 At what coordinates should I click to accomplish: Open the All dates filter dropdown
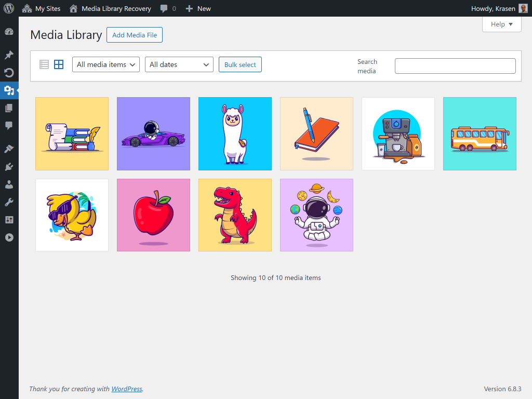[179, 64]
